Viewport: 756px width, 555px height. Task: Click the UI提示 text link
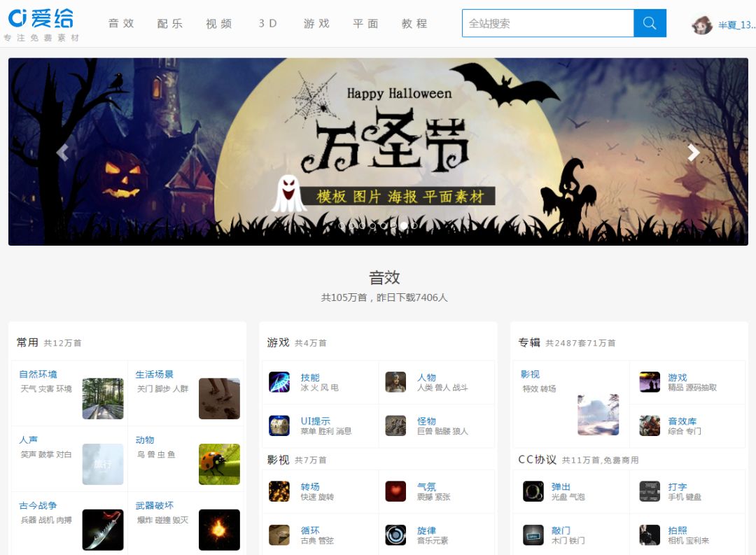click(x=315, y=421)
